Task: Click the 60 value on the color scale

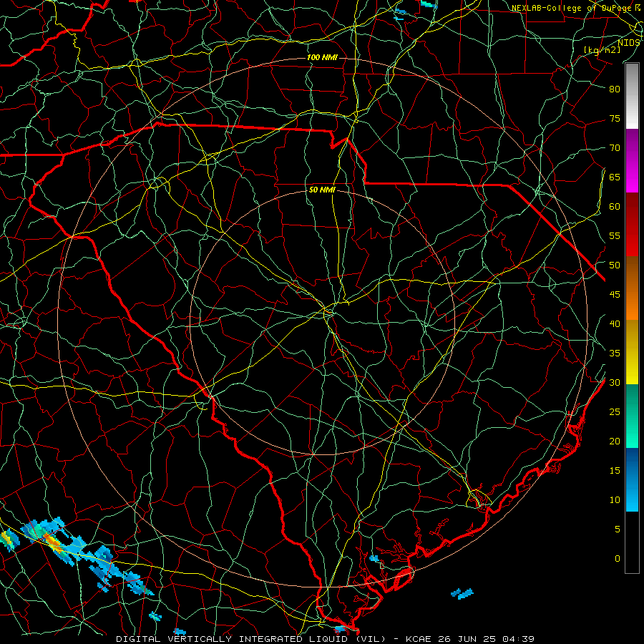Action: (615, 207)
